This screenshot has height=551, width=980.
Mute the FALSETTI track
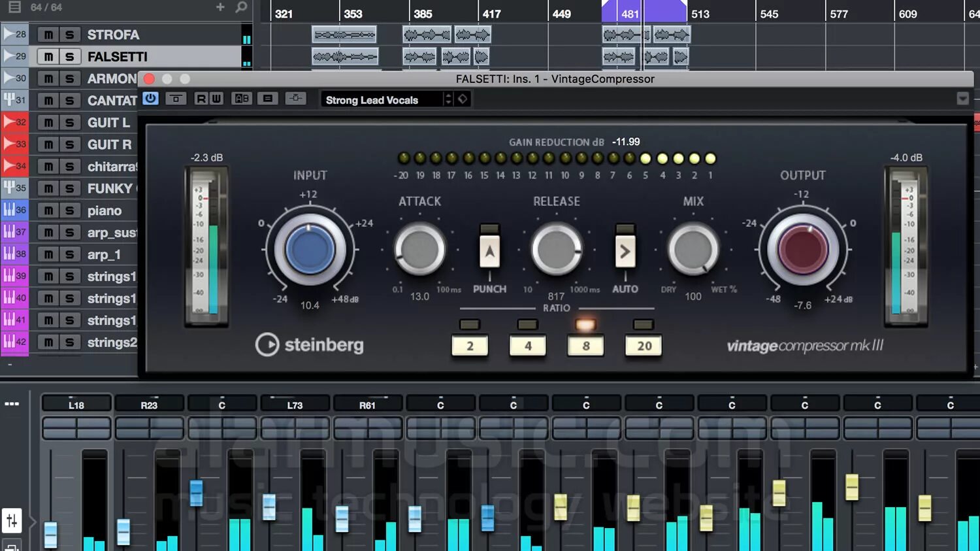(48, 57)
